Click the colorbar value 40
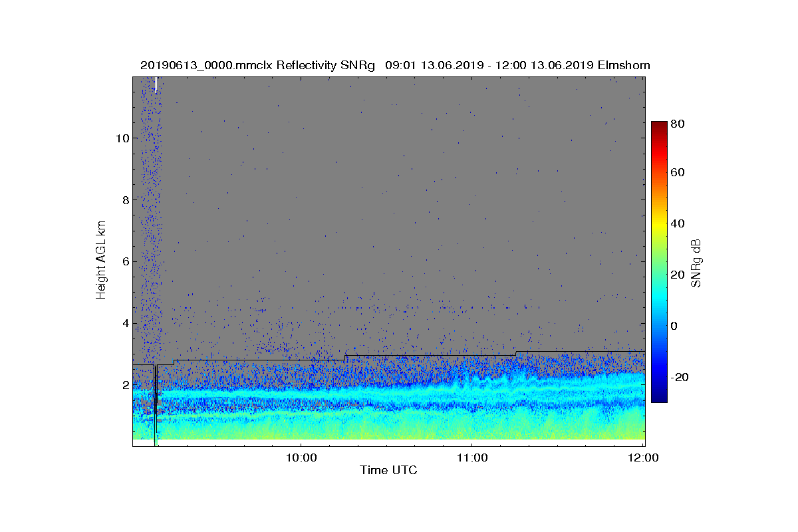The width and height of the screenshot is (798, 532). (678, 223)
